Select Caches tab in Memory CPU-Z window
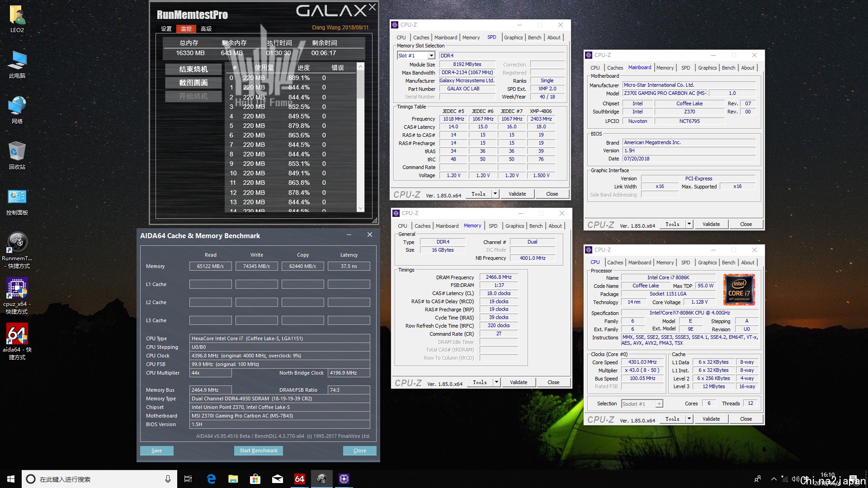The height and width of the screenshot is (488, 868). coord(422,226)
